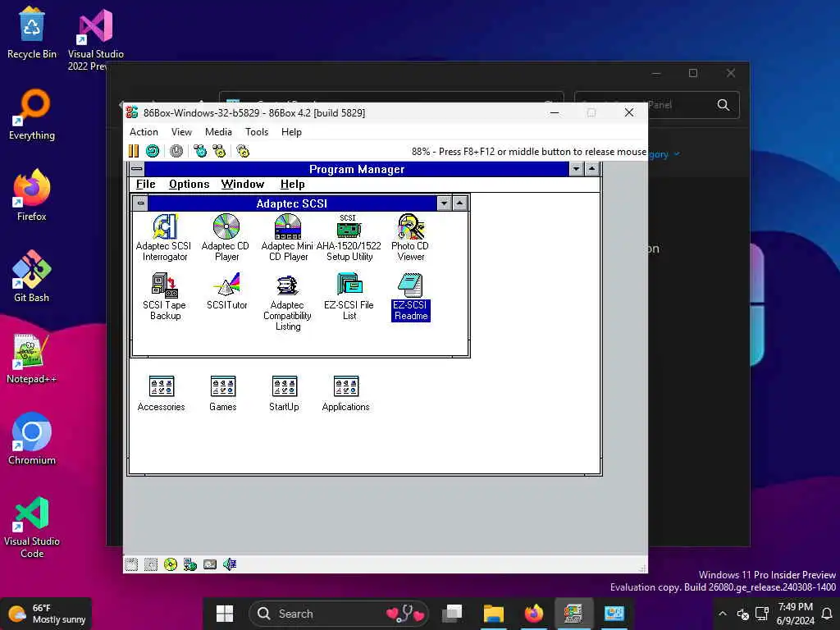Viewport: 840px width, 630px height.
Task: Open Program Manager Window menu
Action: (243, 185)
